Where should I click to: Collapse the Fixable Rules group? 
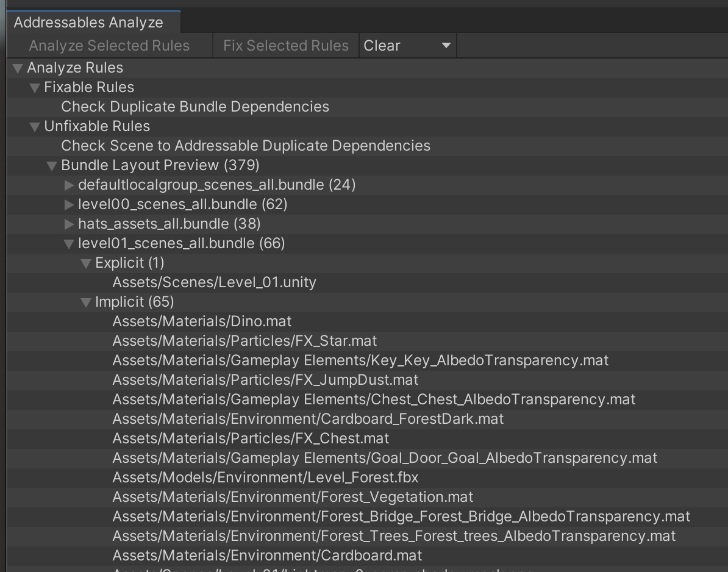[x=35, y=87]
